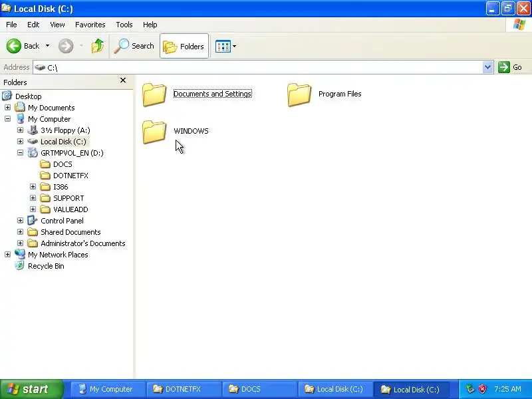Click the red security shield tray icon

(x=482, y=389)
